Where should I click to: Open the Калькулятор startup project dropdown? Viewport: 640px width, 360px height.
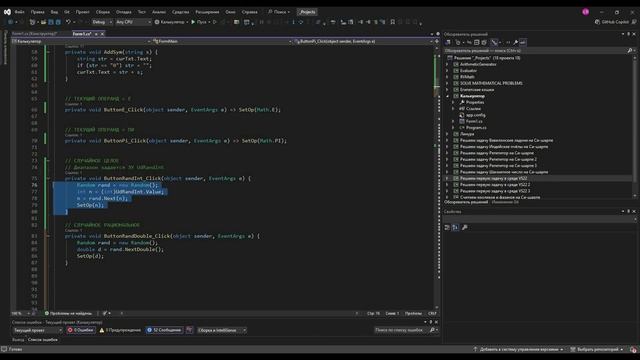click(172, 22)
